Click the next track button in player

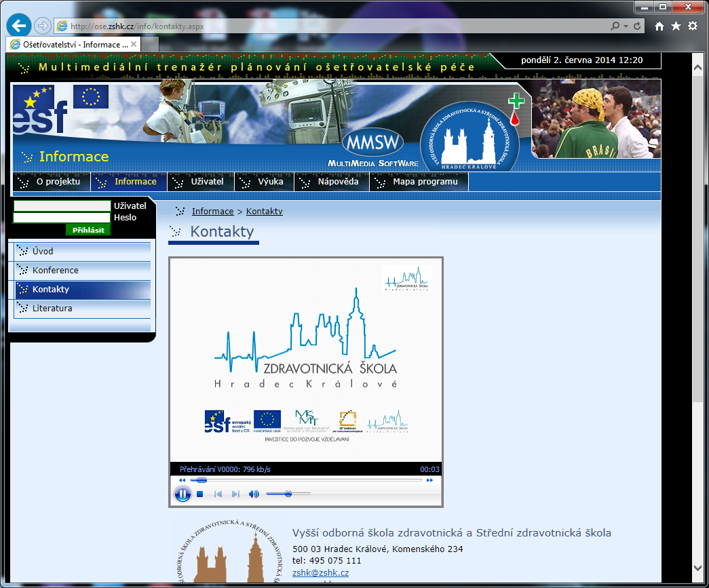coord(235,494)
